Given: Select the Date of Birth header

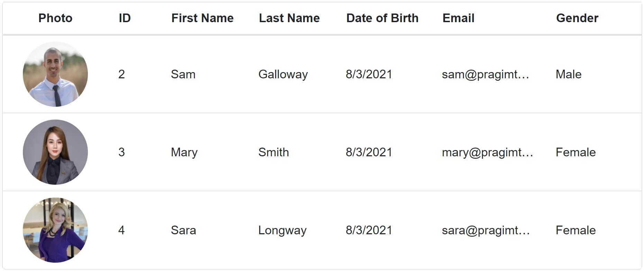Looking at the screenshot, I should [382, 18].
